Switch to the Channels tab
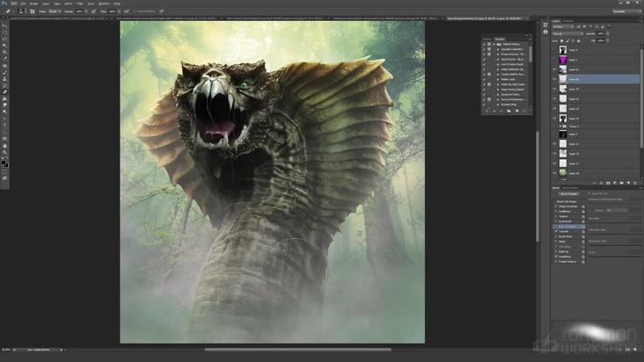This screenshot has width=644, height=362. click(x=568, y=21)
